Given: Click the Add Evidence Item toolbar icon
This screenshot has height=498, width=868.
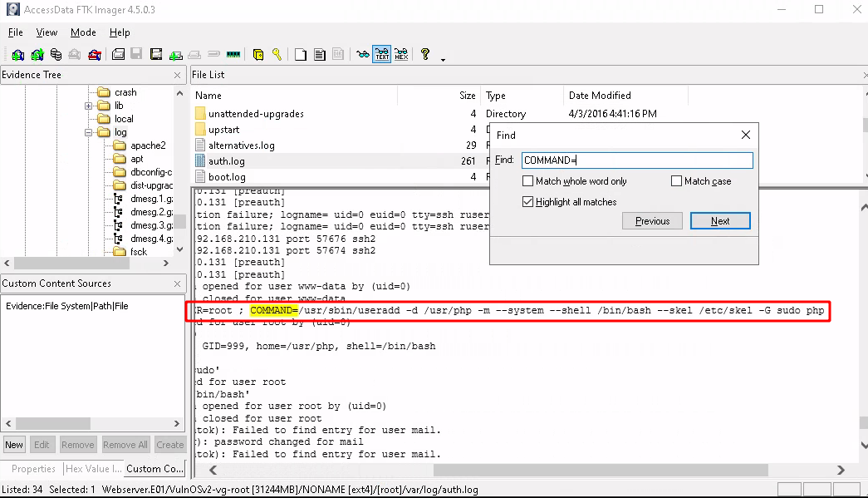Looking at the screenshot, I should pyautogui.click(x=17, y=54).
